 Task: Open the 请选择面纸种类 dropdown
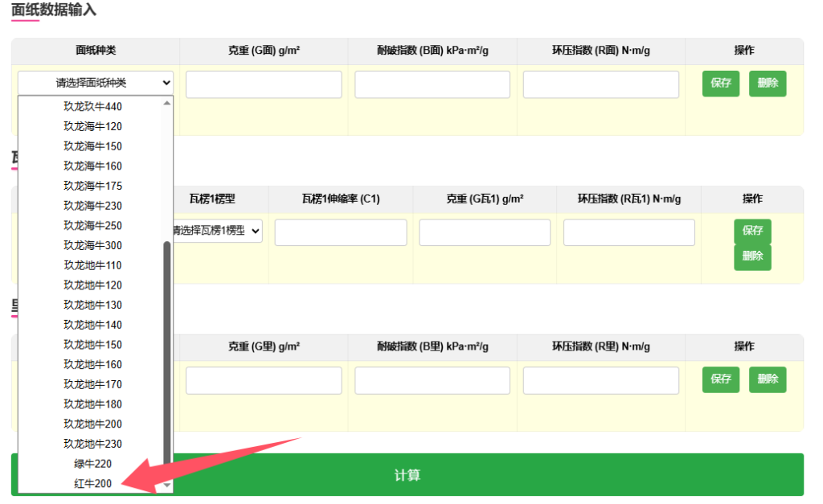click(x=96, y=83)
